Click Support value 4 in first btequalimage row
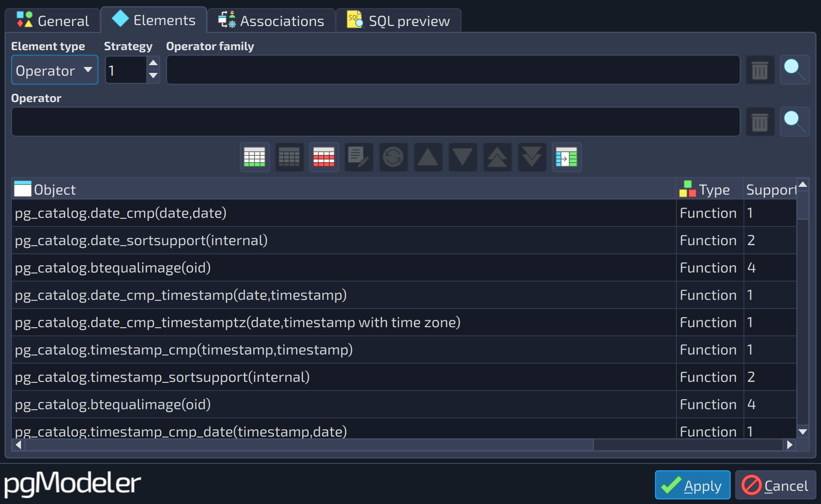Image resolution: width=821 pixels, height=504 pixels. pyautogui.click(x=770, y=267)
